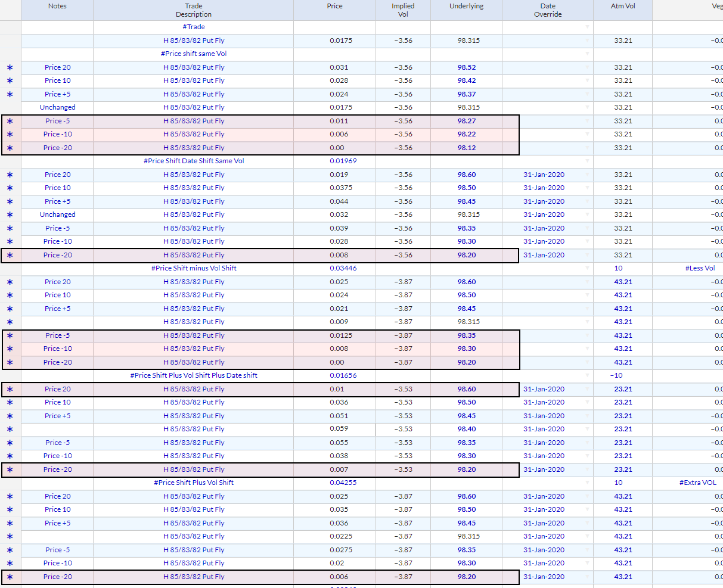Open Date Override dropdown on the 98.42 row
The height and width of the screenshot is (588, 723).
pyautogui.click(x=587, y=81)
